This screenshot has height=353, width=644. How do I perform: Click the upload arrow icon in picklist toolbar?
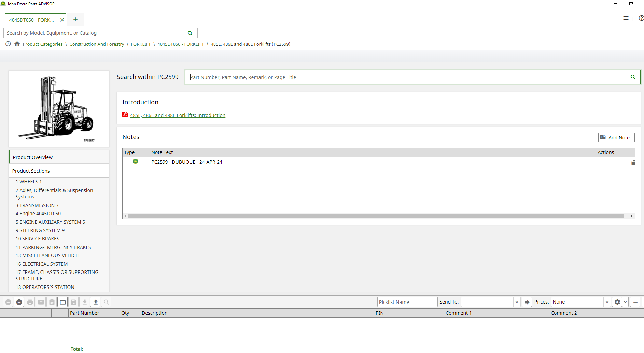tap(96, 302)
